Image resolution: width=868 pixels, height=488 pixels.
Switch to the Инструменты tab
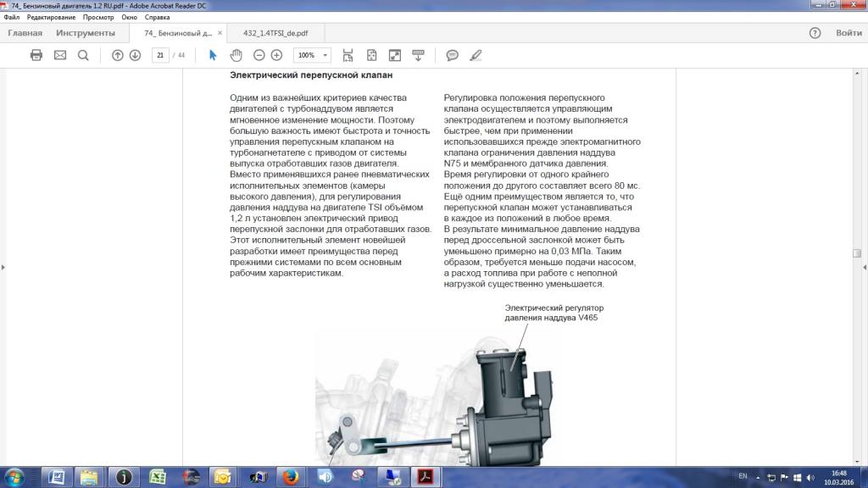pyautogui.click(x=86, y=33)
